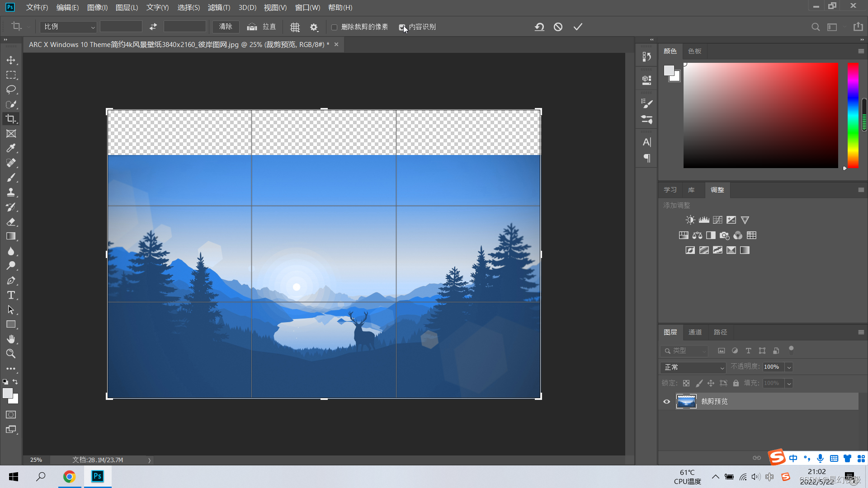Select the Gradient tool
The width and height of the screenshot is (868, 488).
pyautogui.click(x=11, y=236)
